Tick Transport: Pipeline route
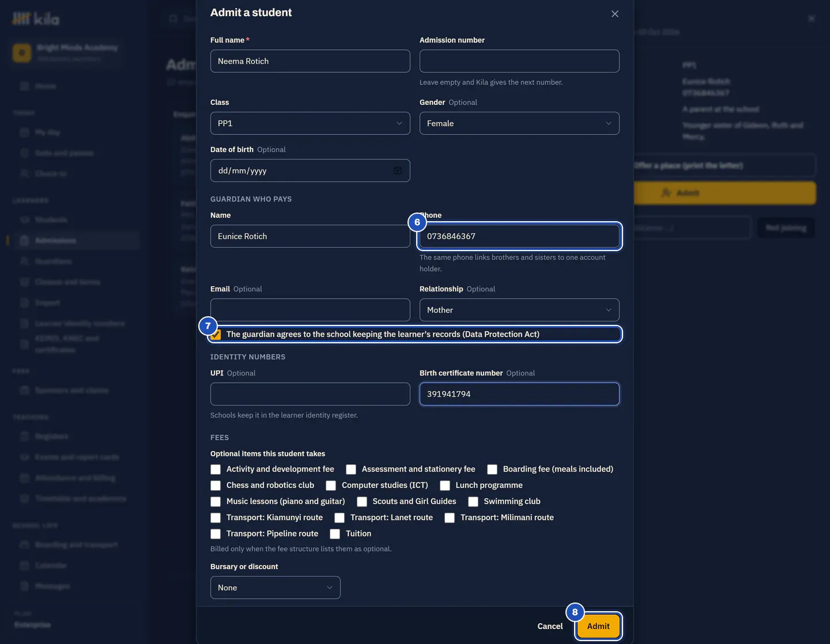Image resolution: width=830 pixels, height=644 pixels. click(216, 534)
